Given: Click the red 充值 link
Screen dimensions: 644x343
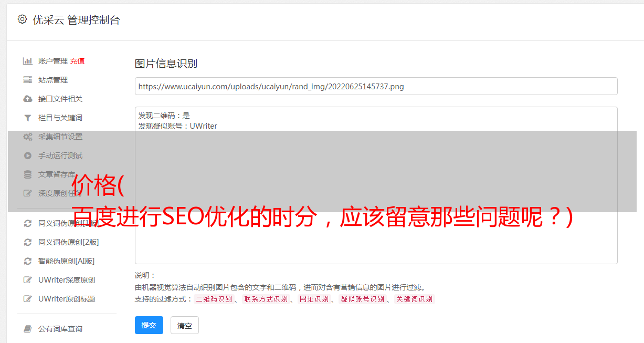Looking at the screenshot, I should [x=77, y=61].
